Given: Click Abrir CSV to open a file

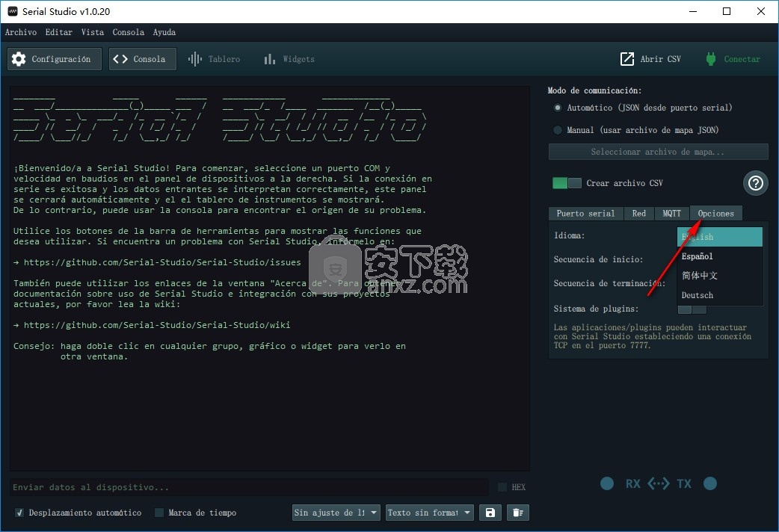Looking at the screenshot, I should [x=650, y=59].
